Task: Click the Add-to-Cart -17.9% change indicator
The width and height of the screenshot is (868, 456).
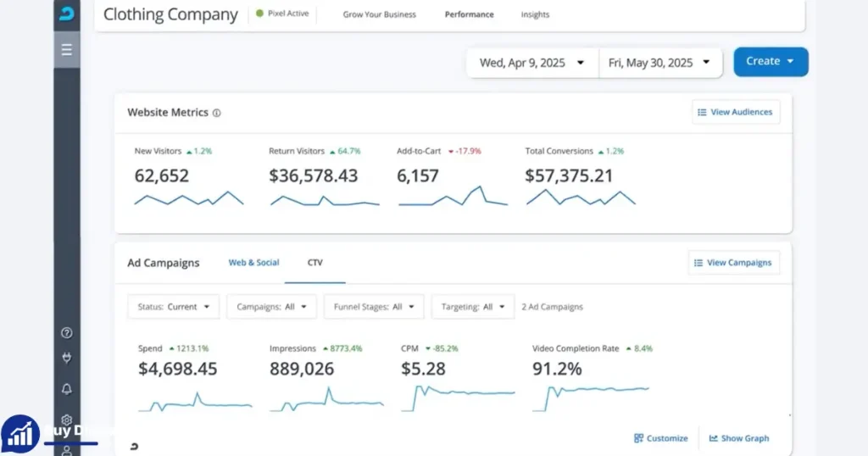Action: pos(465,151)
